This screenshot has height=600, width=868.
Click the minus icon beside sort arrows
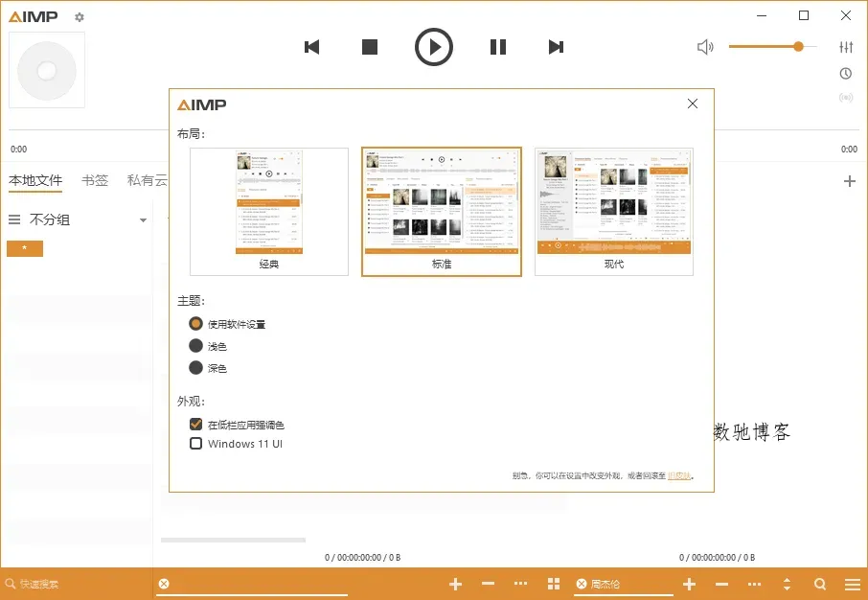[x=721, y=584]
